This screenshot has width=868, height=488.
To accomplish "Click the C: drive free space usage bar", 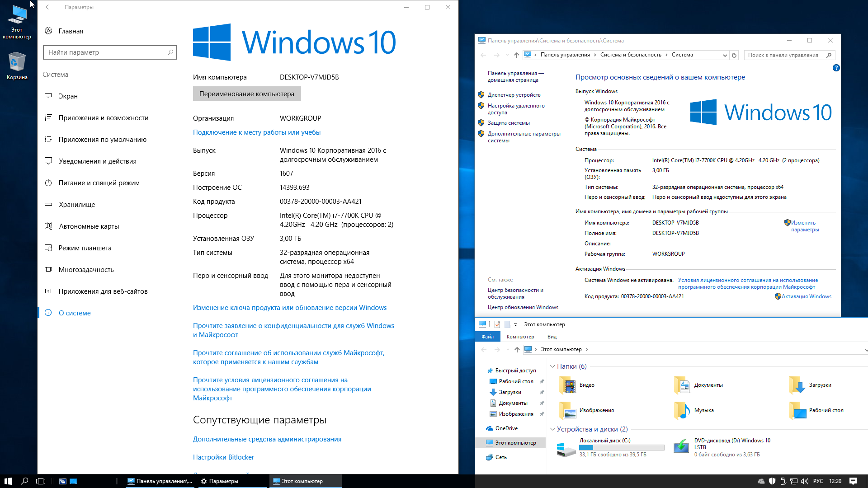I will tap(622, 448).
